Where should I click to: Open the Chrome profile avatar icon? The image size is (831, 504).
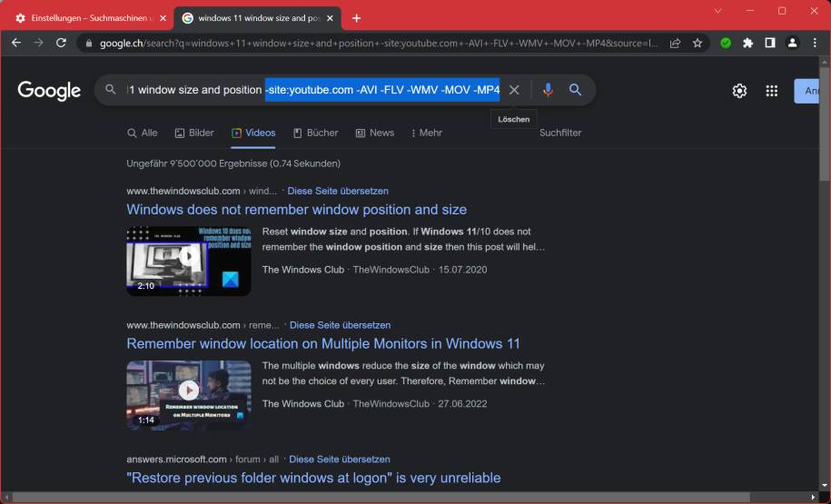792,44
